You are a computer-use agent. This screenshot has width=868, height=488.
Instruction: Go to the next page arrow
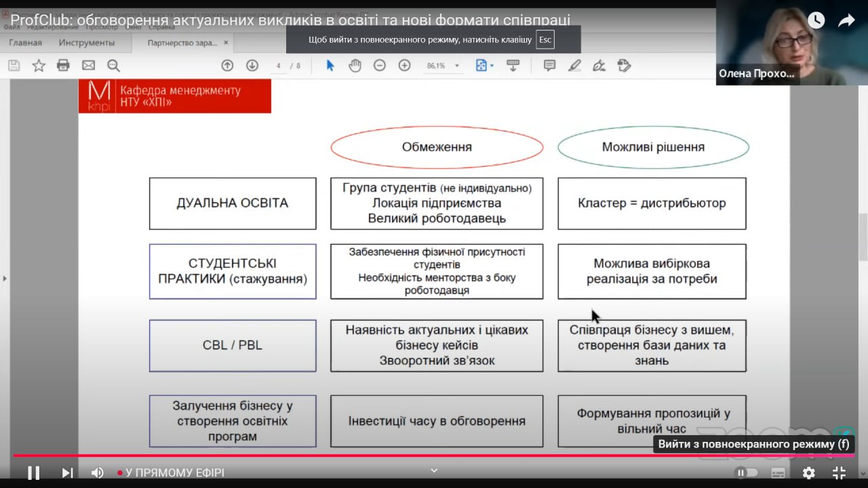tap(252, 66)
